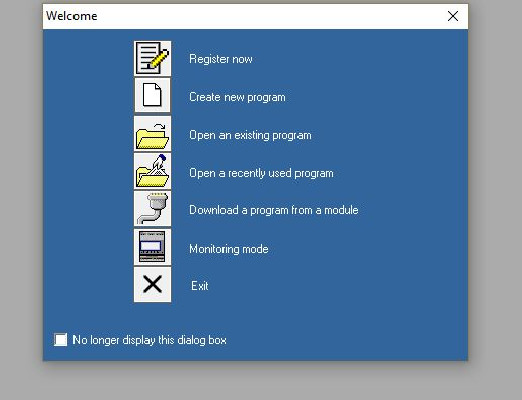This screenshot has height=400, width=522.
Task: Select 'Download a program from a module' text
Action: (274, 210)
